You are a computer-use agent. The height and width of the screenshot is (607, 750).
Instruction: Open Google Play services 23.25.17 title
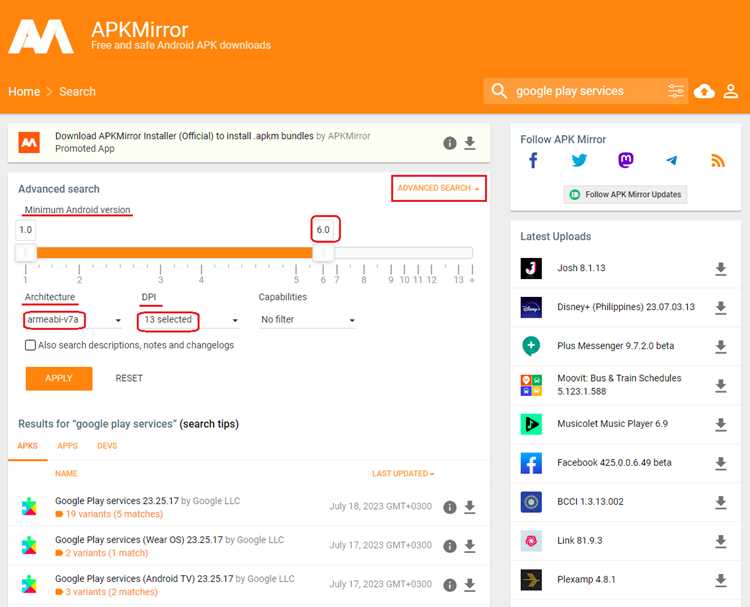point(117,501)
